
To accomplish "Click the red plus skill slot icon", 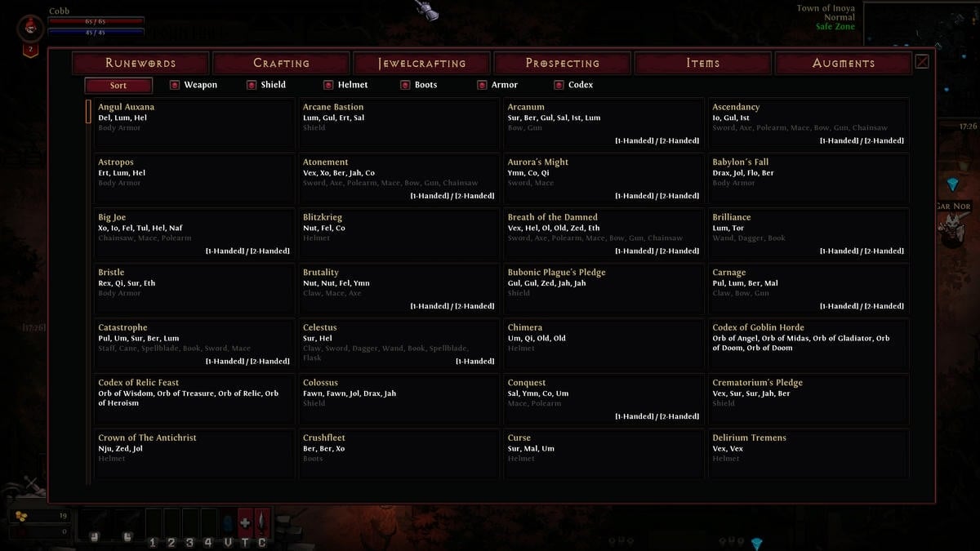I will click(244, 522).
